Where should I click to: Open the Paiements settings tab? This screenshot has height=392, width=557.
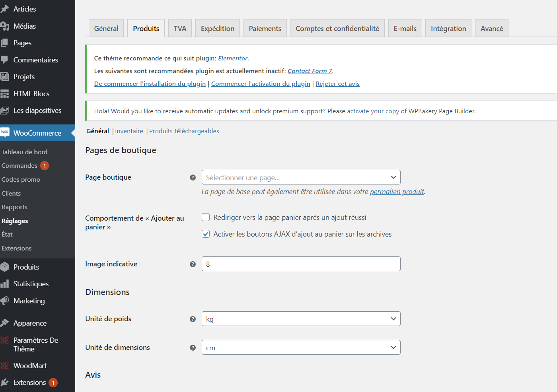point(265,29)
